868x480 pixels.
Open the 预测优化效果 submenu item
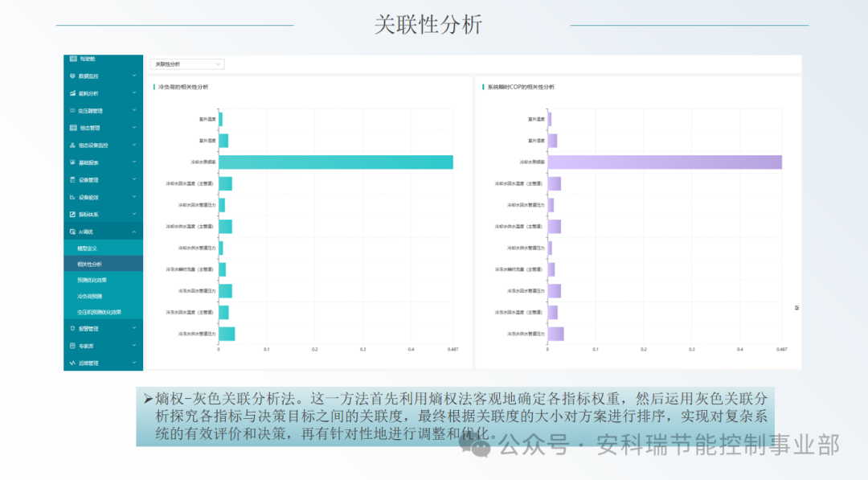(104, 280)
